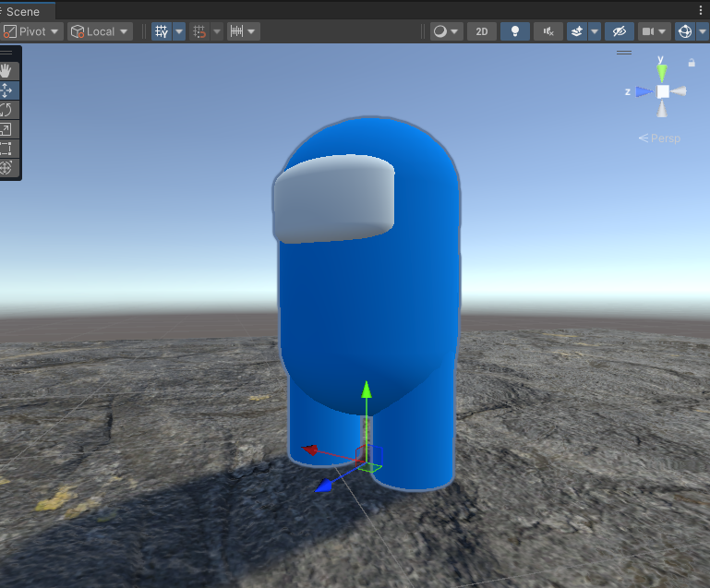Open Scene view more options menu
The height and width of the screenshot is (588, 710).
pos(700,11)
